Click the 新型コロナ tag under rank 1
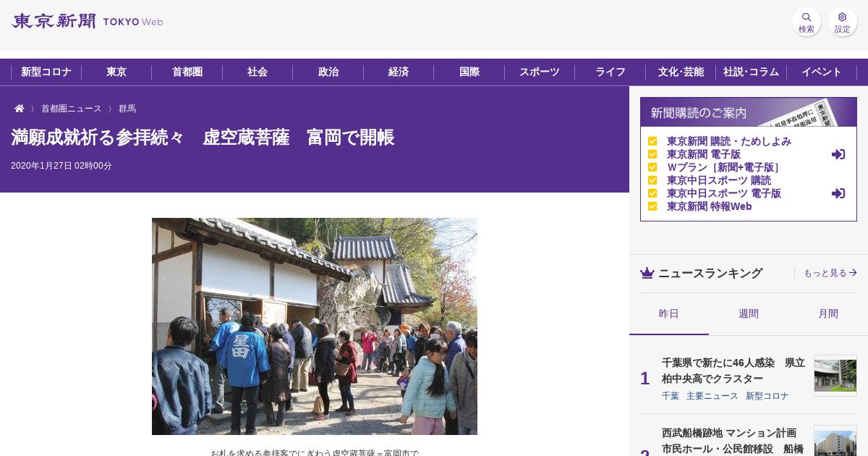The image size is (868, 456). pos(767,396)
